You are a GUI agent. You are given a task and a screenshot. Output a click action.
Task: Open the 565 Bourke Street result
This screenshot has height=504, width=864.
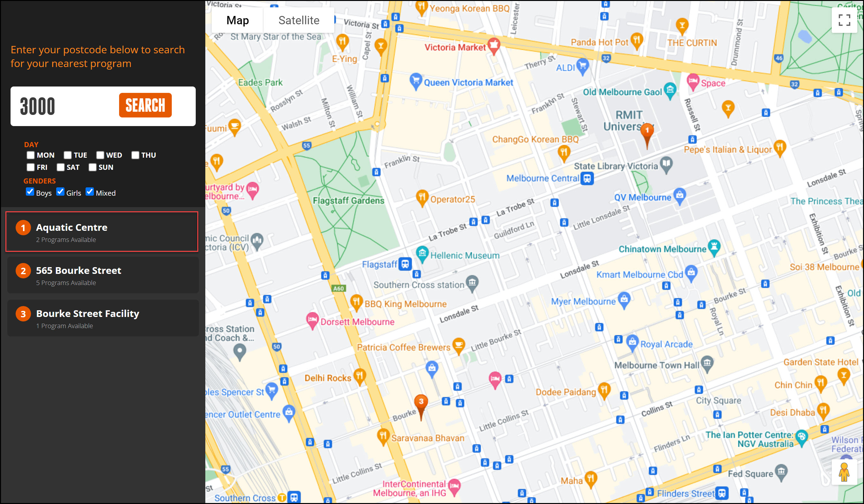[103, 275]
